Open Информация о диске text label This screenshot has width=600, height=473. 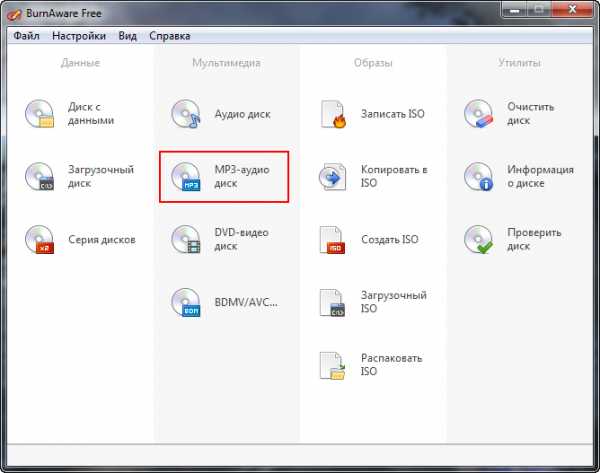click(540, 176)
